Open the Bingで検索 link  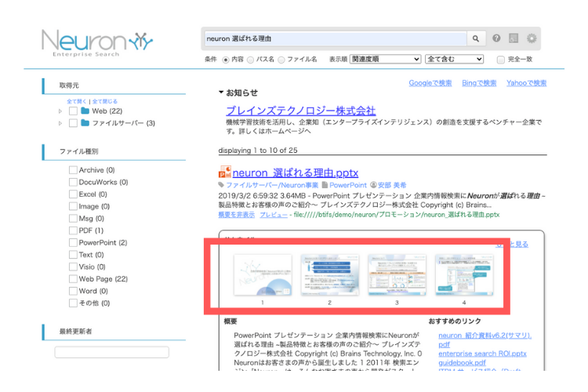(479, 83)
